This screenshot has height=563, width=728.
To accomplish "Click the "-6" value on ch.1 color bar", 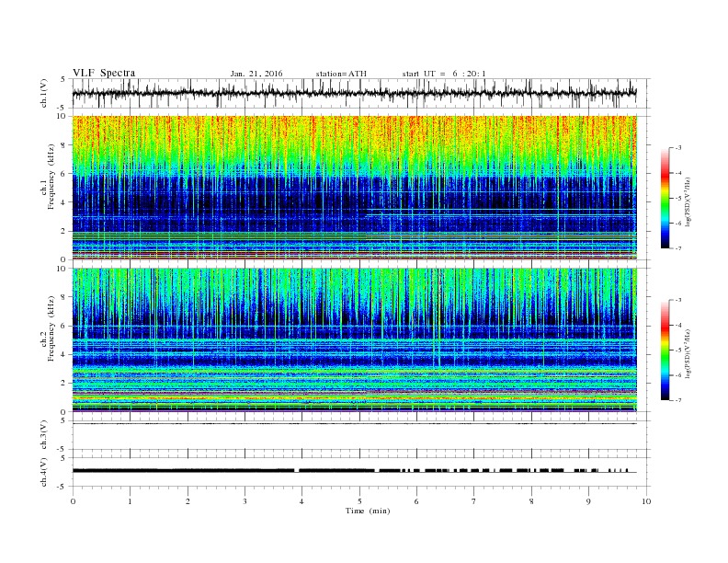I will pyautogui.click(x=678, y=223).
